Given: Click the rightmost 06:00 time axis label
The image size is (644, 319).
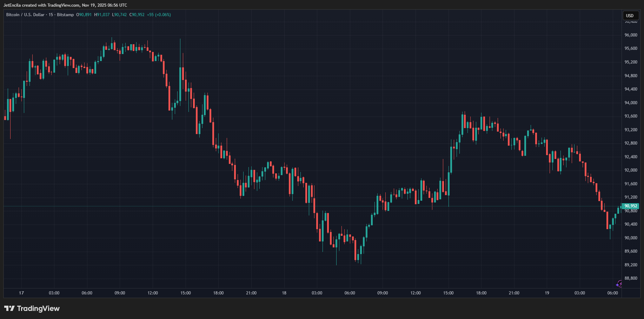Looking at the screenshot, I should (x=612, y=293).
